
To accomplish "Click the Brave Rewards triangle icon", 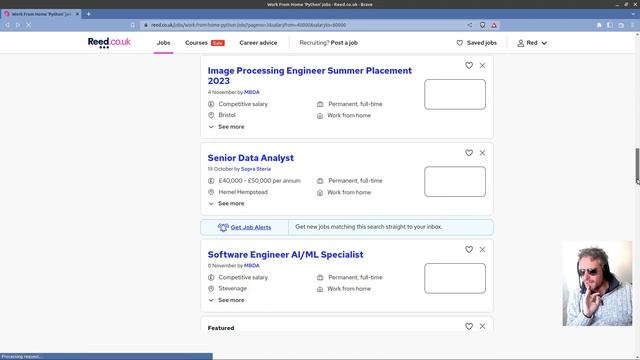I will 494,25.
